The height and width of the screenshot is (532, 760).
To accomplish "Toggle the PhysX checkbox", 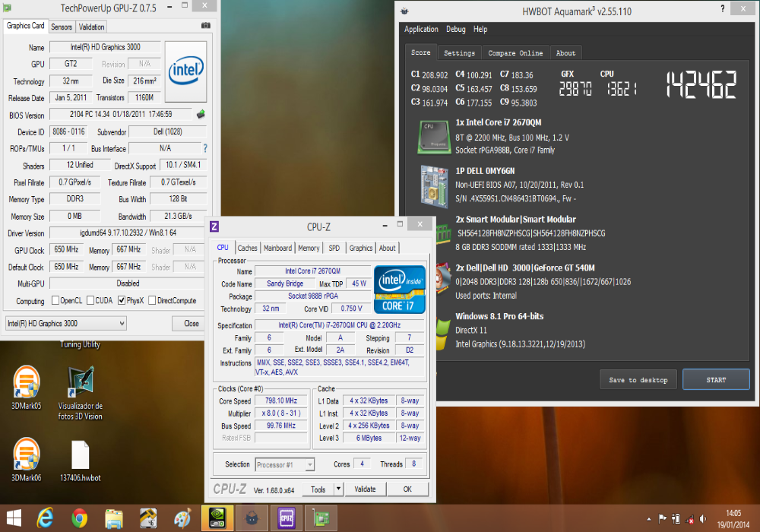I will tap(122, 300).
